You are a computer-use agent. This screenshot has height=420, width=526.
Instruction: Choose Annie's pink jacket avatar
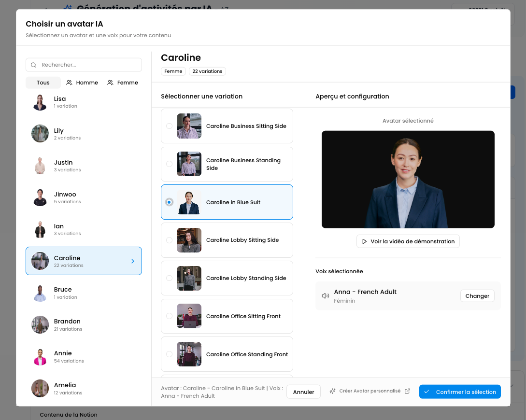tap(40, 357)
